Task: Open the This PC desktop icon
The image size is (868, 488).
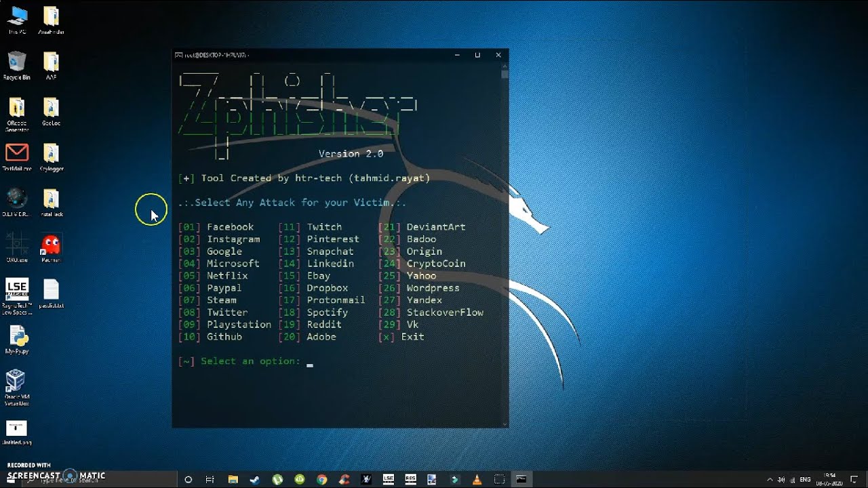Action: pyautogui.click(x=17, y=20)
